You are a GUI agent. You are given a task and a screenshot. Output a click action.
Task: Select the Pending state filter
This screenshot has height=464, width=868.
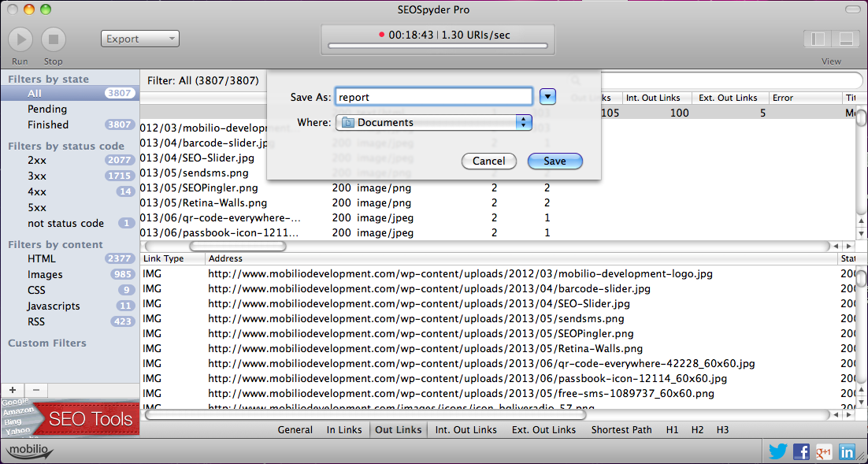[70, 109]
